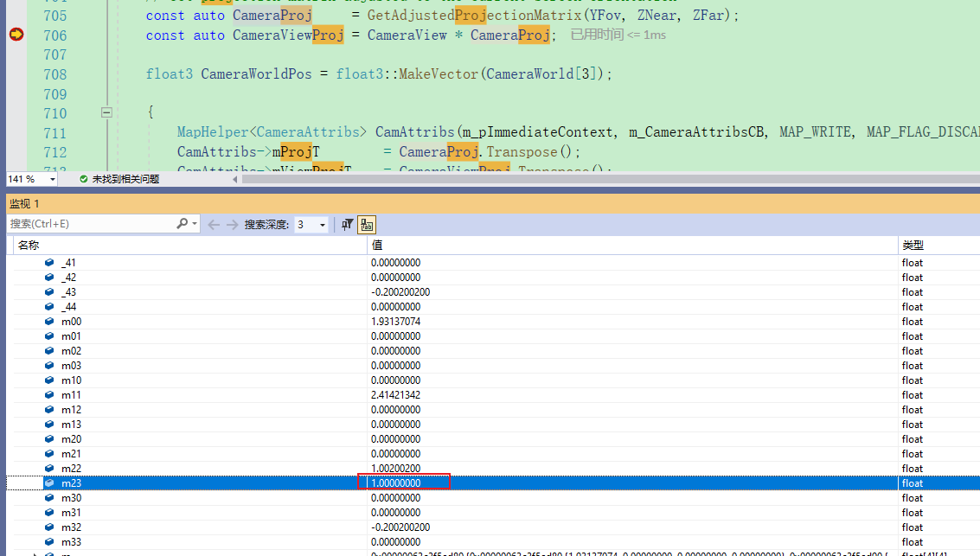Viewport: 980px width, 556px height.
Task: Click the field icon beside m20
Action: (x=49, y=438)
